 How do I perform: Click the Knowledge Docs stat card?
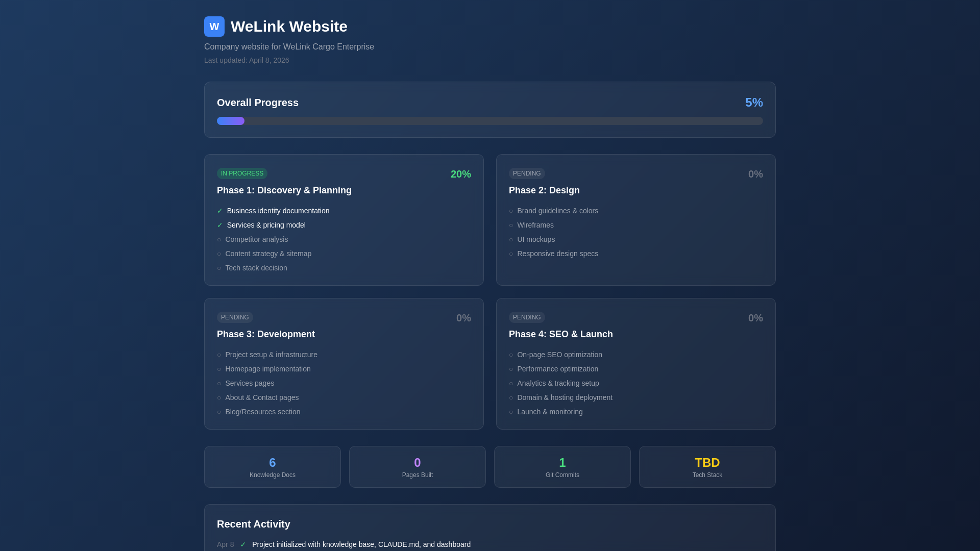[273, 467]
